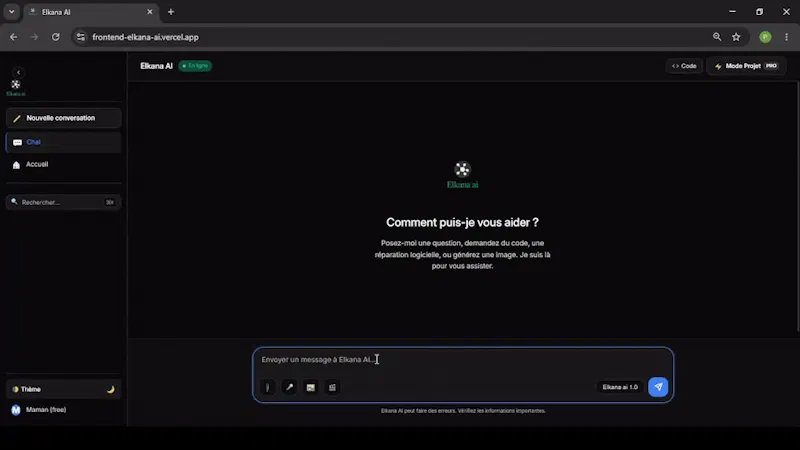The height and width of the screenshot is (450, 800).
Task: Open the Maman (free) user profile
Action: pyautogui.click(x=64, y=410)
